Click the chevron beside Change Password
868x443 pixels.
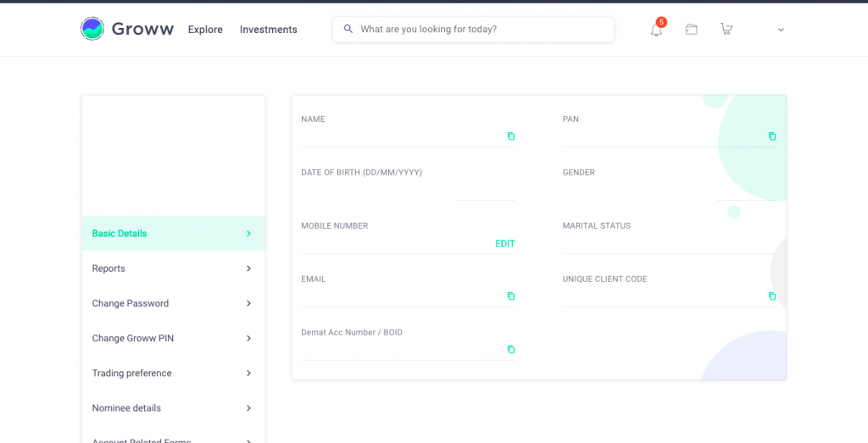(248, 303)
